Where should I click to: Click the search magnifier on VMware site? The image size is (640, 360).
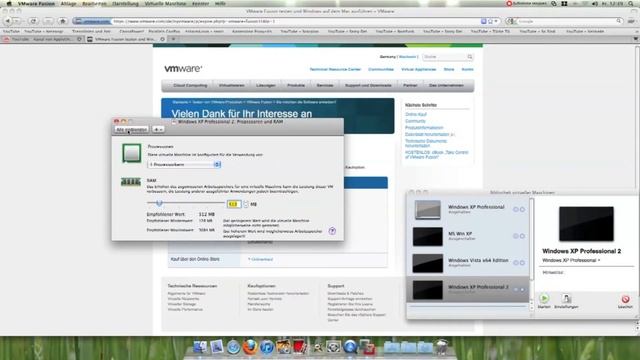(470, 57)
